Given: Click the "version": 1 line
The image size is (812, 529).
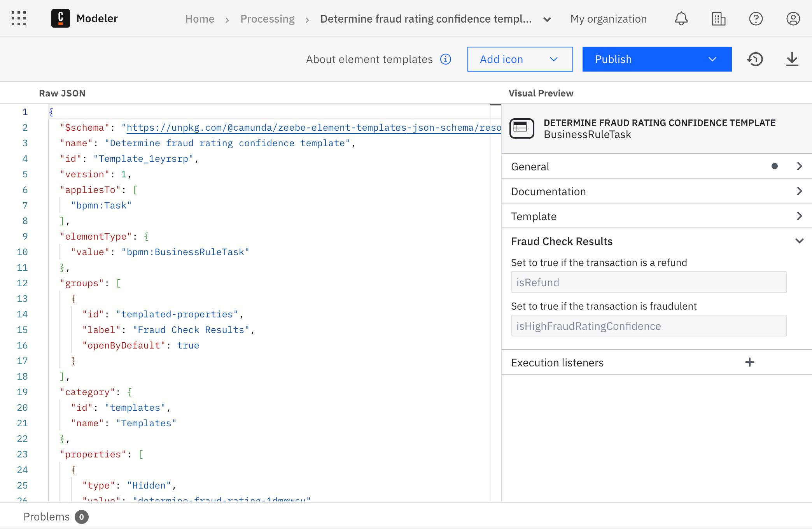Looking at the screenshot, I should coord(96,174).
